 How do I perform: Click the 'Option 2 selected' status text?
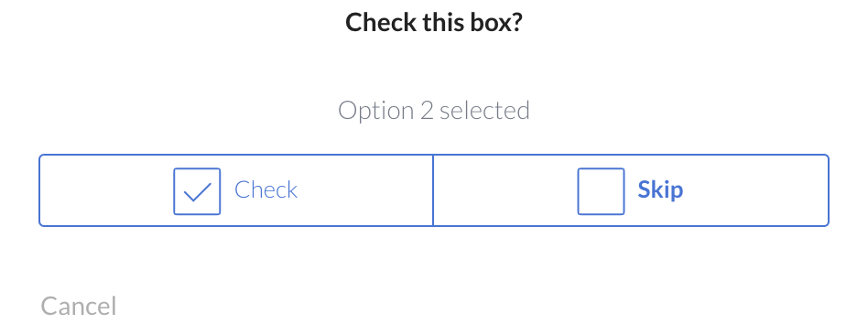[x=434, y=110]
